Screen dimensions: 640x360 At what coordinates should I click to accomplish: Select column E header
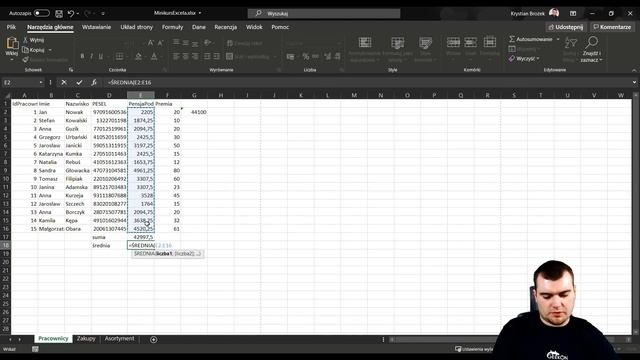coord(141,95)
